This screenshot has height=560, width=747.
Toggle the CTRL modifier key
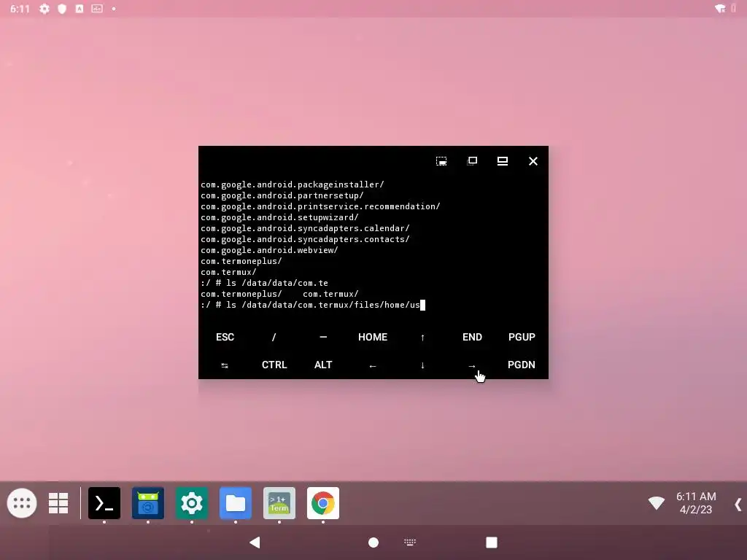pos(274,365)
